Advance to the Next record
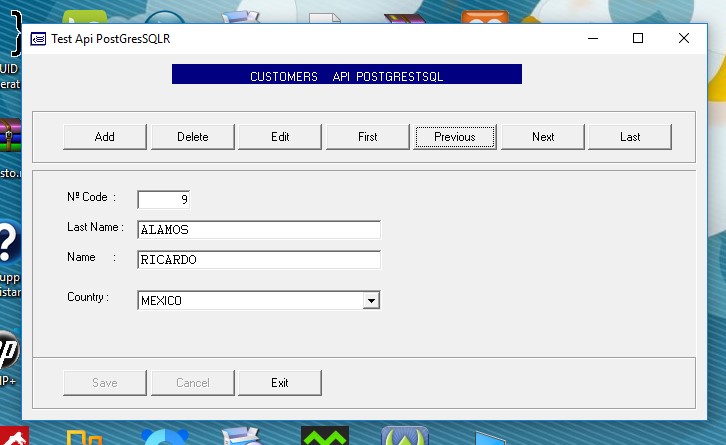Viewport: 726px width, 445px height. click(x=543, y=137)
